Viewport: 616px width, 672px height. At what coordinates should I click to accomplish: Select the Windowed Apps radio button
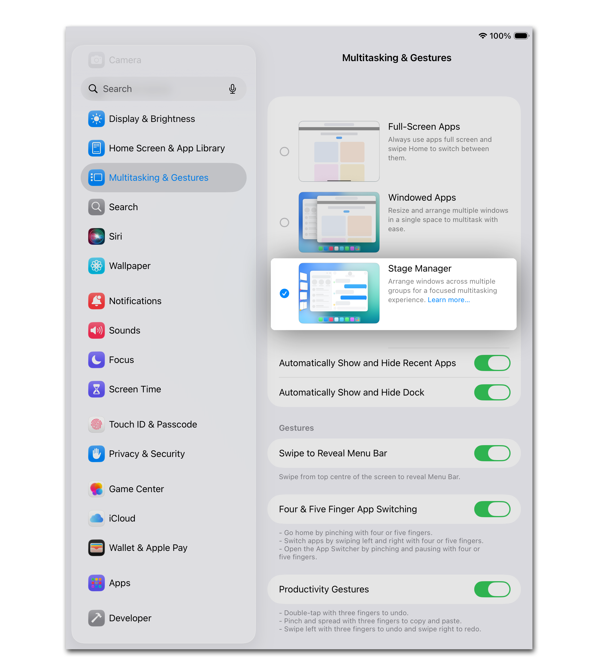click(284, 223)
